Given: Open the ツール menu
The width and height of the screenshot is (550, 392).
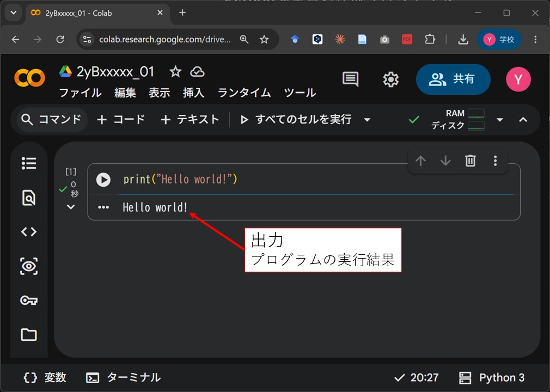Looking at the screenshot, I should 300,93.
